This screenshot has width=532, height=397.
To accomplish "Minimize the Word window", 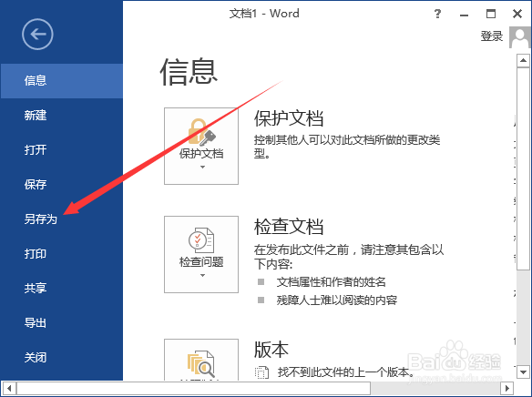I will tap(465, 15).
